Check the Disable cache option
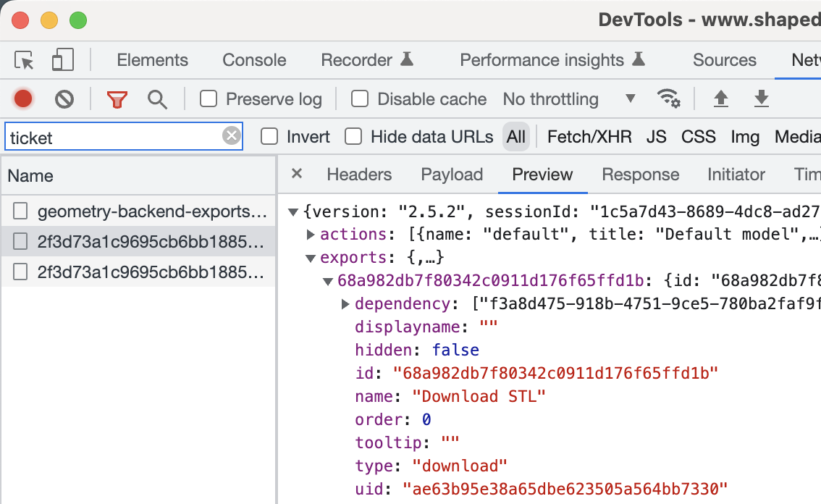 [360, 98]
